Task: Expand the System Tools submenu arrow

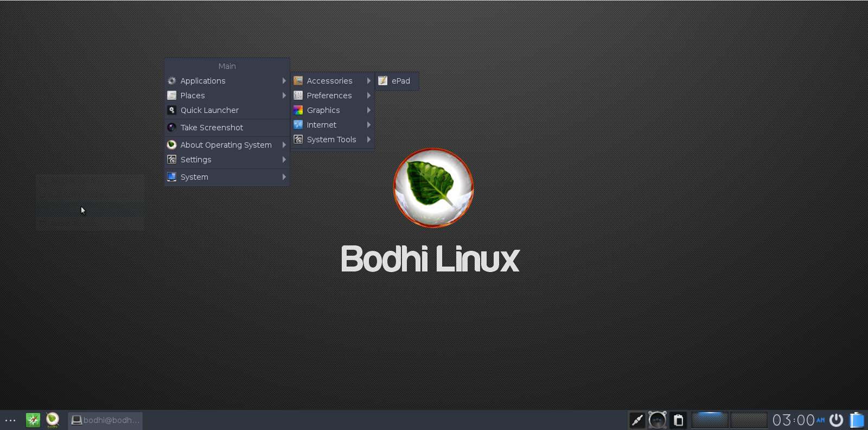Action: (x=369, y=140)
